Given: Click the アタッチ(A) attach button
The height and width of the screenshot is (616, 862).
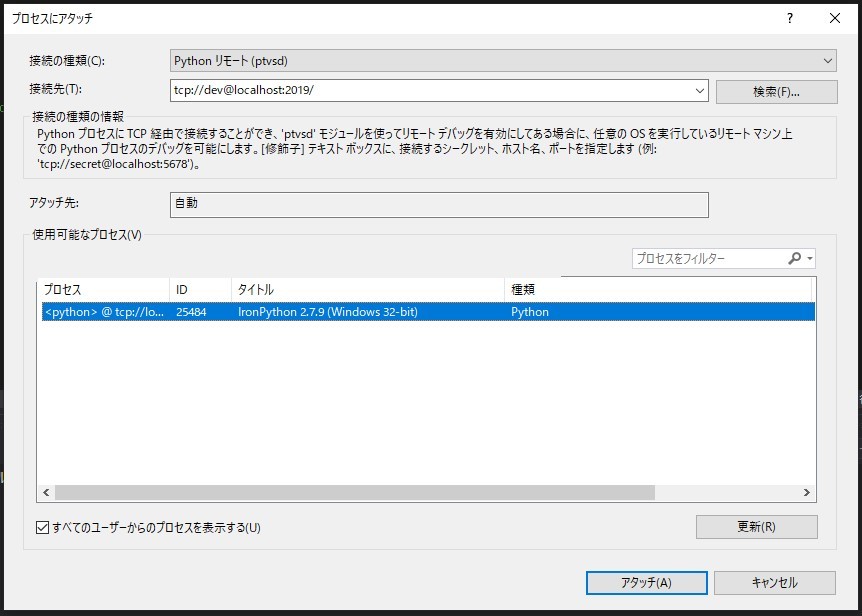Looking at the screenshot, I should point(646,582).
